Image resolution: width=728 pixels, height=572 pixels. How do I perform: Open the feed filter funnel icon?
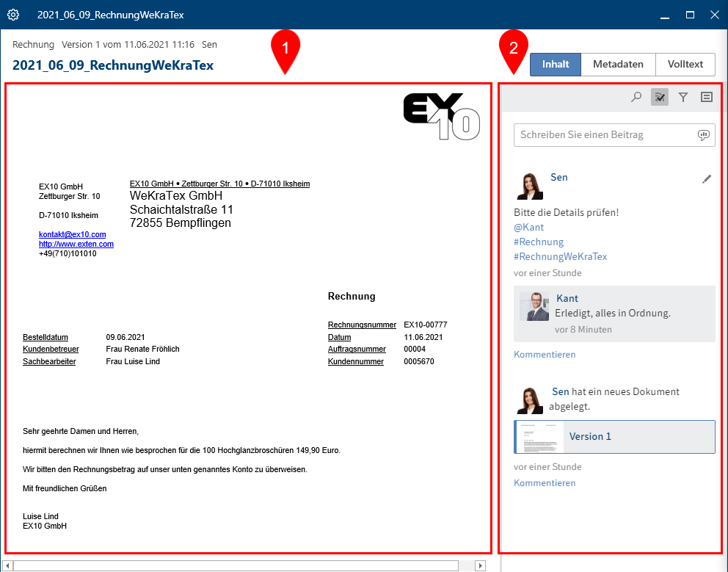coord(683,97)
